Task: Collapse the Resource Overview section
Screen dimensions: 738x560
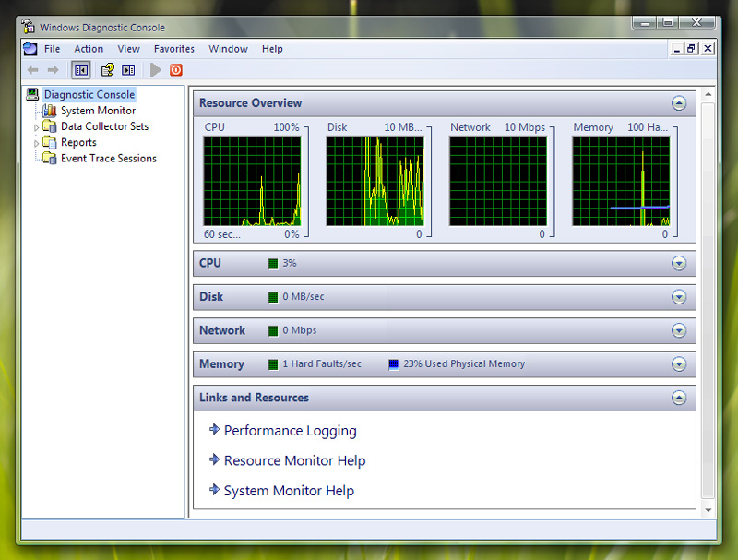Action: tap(679, 103)
